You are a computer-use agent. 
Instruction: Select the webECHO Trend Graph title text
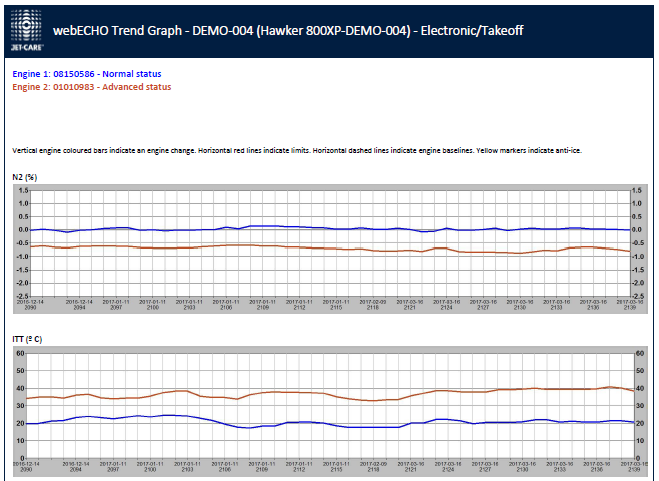point(288,31)
